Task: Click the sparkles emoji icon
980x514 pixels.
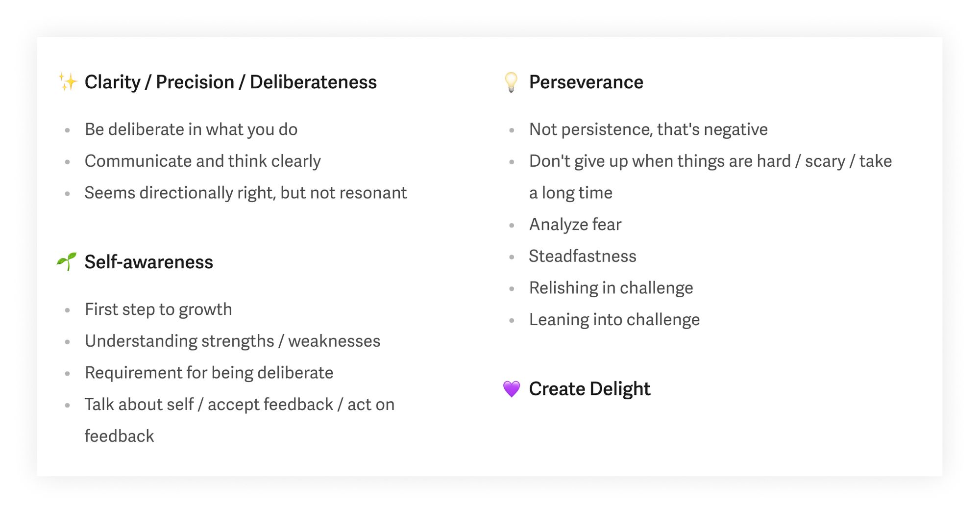Action: click(x=68, y=82)
